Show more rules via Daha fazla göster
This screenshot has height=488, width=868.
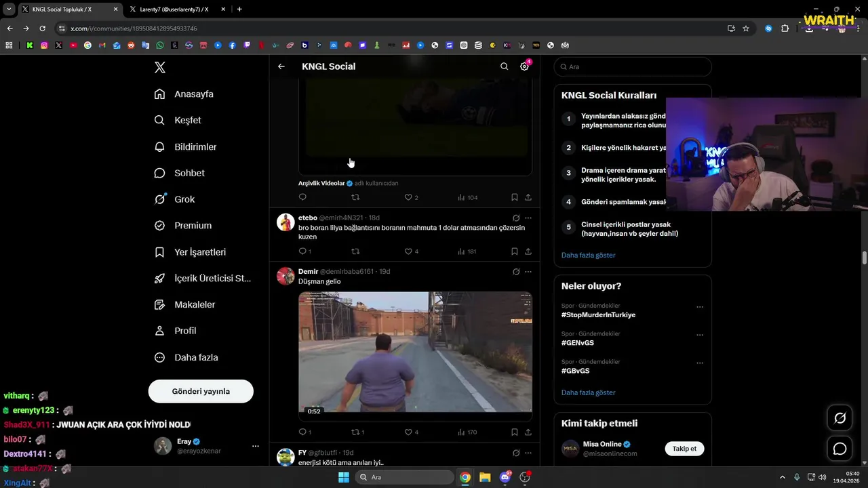click(588, 255)
